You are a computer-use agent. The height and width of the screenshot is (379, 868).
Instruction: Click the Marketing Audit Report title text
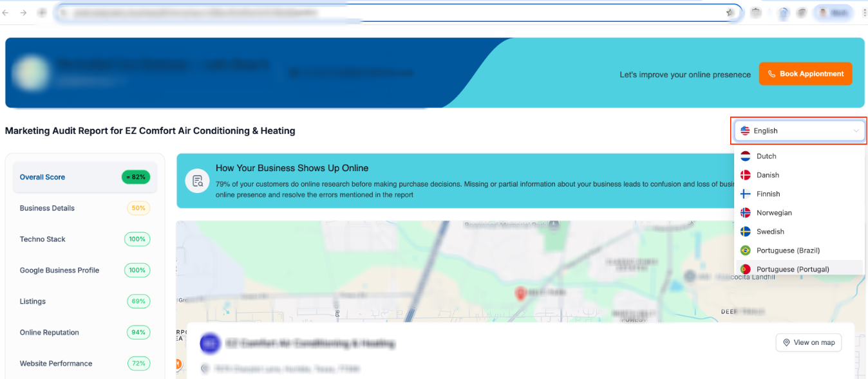click(x=150, y=131)
